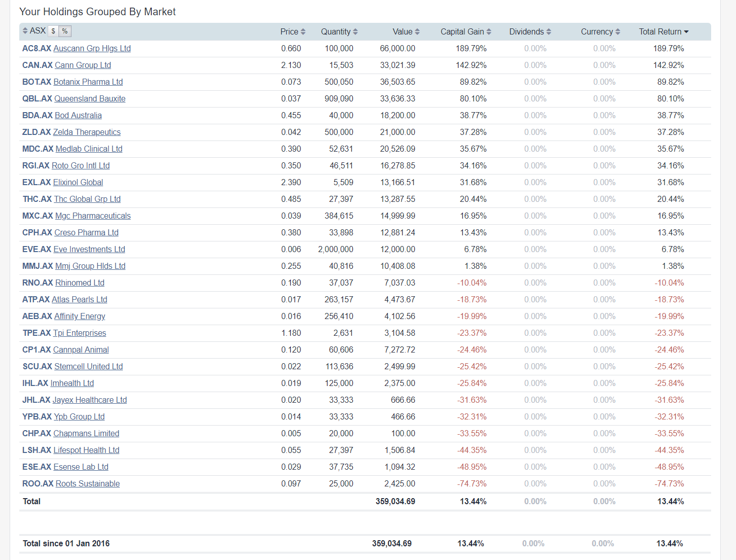Open the Eve Investments Ltd holding

[89, 249]
